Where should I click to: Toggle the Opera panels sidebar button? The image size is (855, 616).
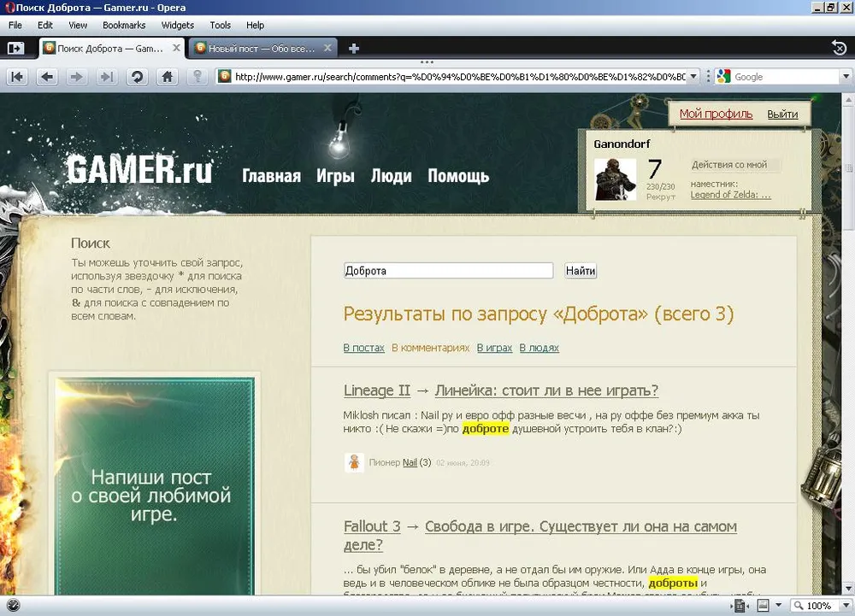15,49
